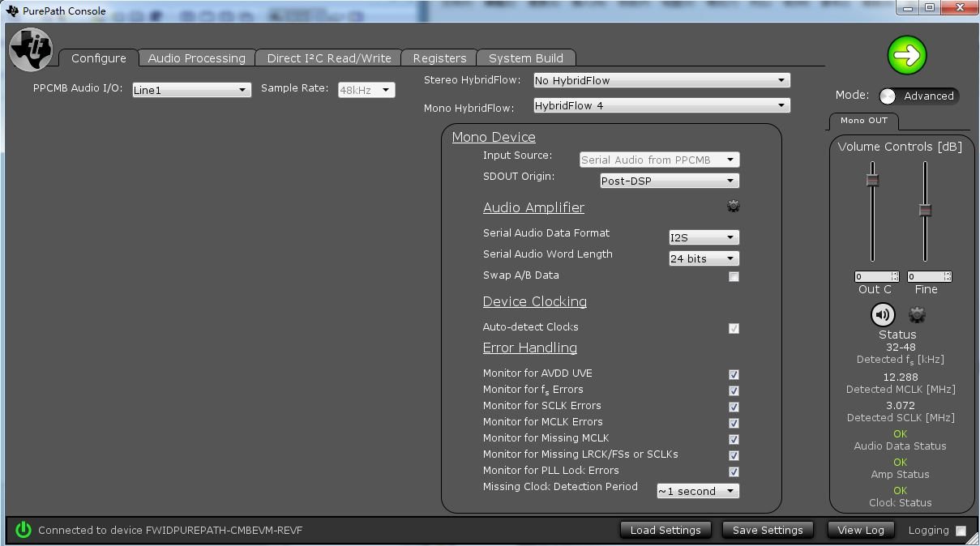Open Mono HybridFlow dropdown

pyautogui.click(x=661, y=105)
